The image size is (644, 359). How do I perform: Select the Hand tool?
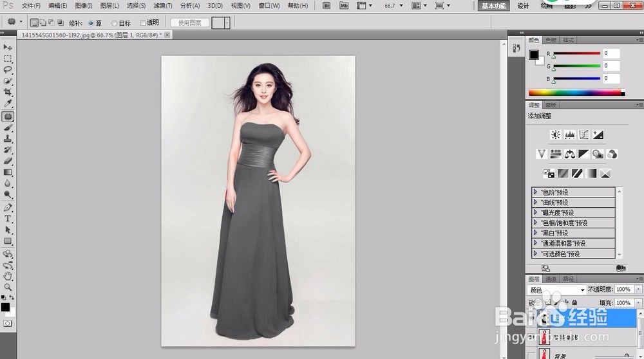point(7,276)
